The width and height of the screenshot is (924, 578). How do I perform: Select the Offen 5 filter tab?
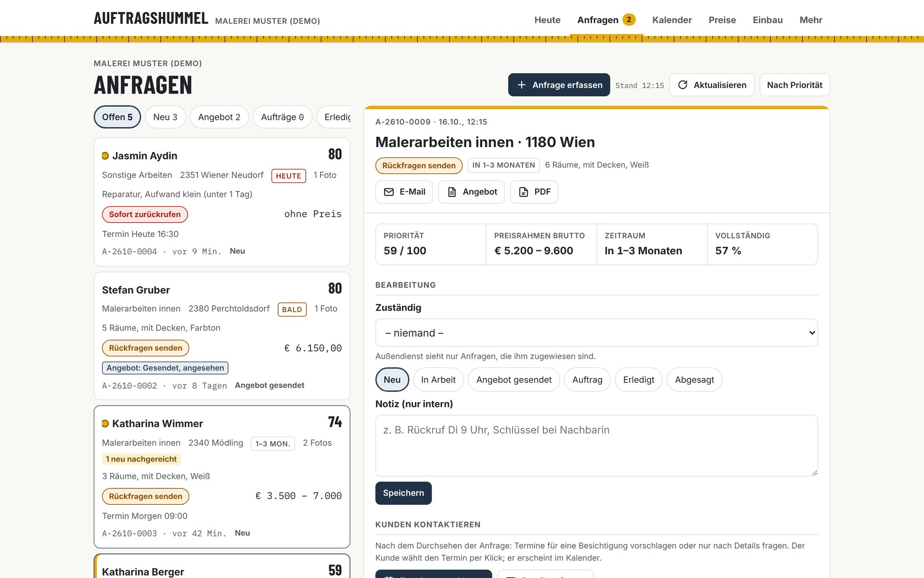click(117, 117)
